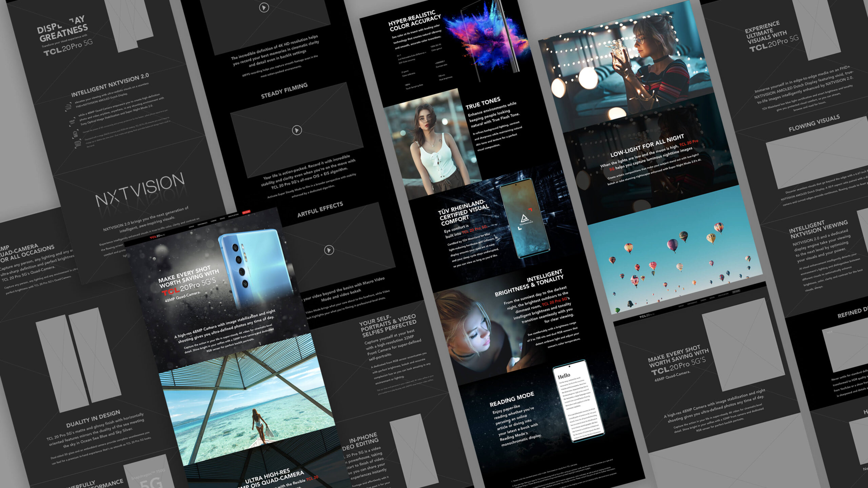Click the 'EXPERIENCE ULTIMATE VISUALS WITH' heading
The height and width of the screenshot is (488, 868).
click(x=765, y=33)
